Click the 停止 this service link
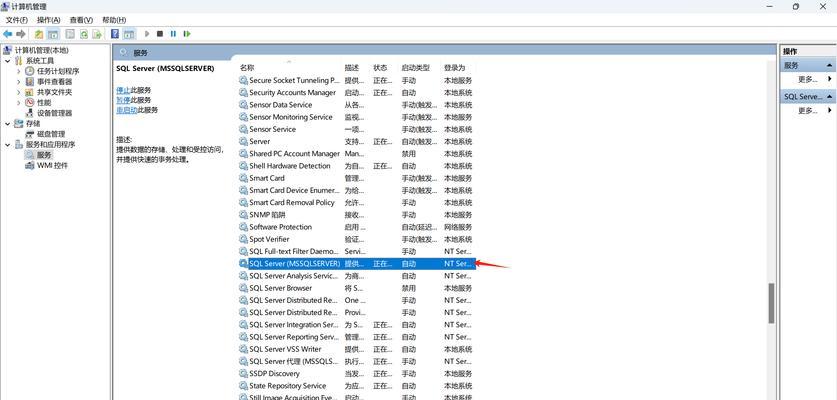 (123, 90)
